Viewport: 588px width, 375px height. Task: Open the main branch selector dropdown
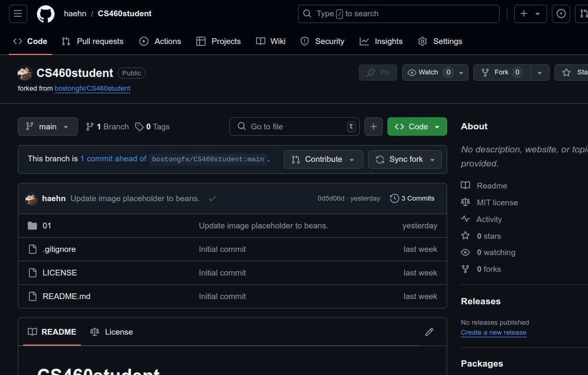coord(48,126)
